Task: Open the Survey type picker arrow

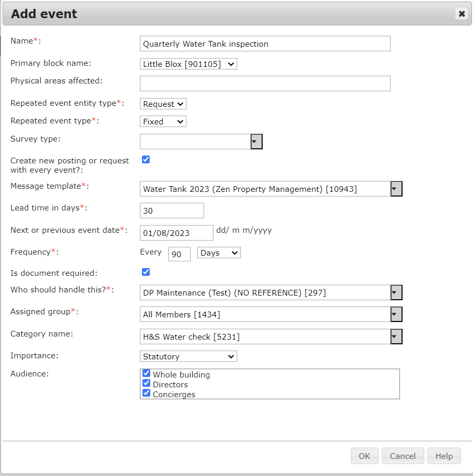Action: (x=256, y=141)
